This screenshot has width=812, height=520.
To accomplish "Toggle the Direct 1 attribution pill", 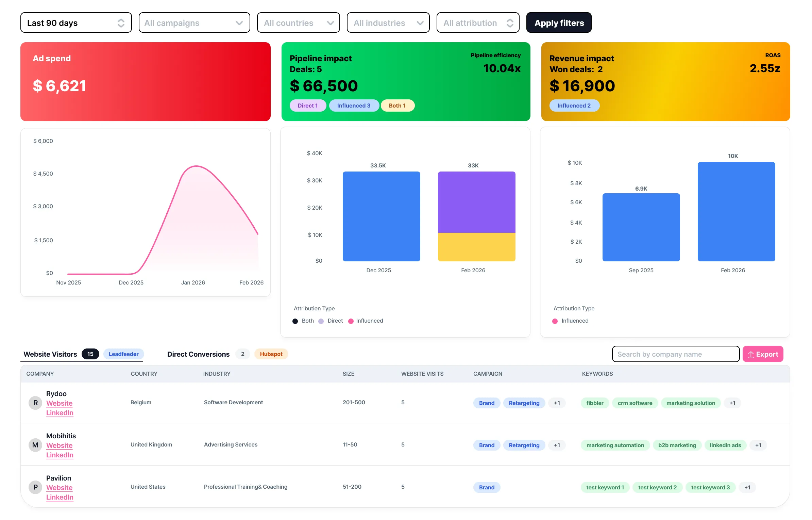I will point(308,105).
